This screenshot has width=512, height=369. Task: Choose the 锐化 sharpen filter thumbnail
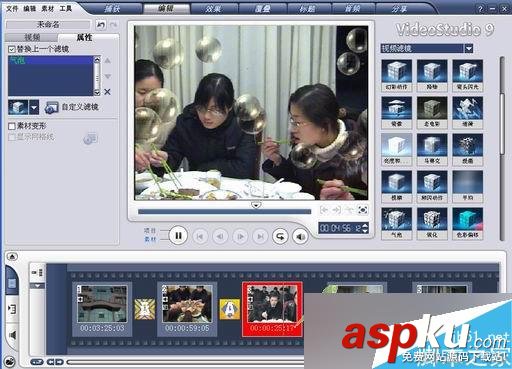click(x=432, y=223)
